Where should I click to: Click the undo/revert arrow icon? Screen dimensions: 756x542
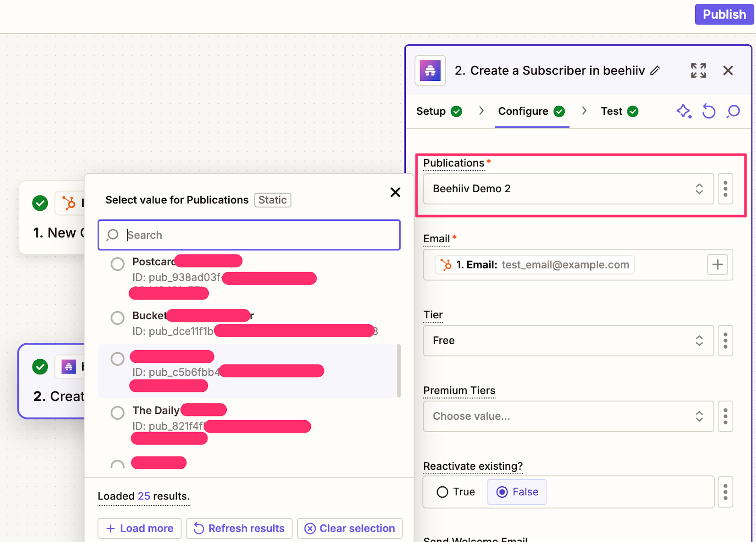(709, 111)
